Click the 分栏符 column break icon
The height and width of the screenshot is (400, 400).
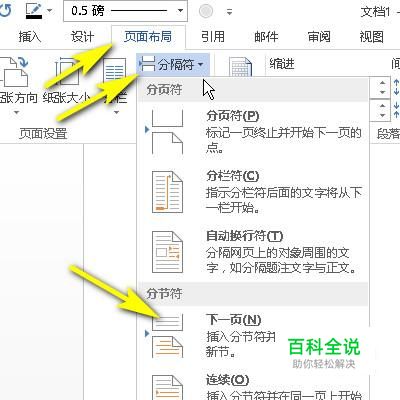click(167, 192)
